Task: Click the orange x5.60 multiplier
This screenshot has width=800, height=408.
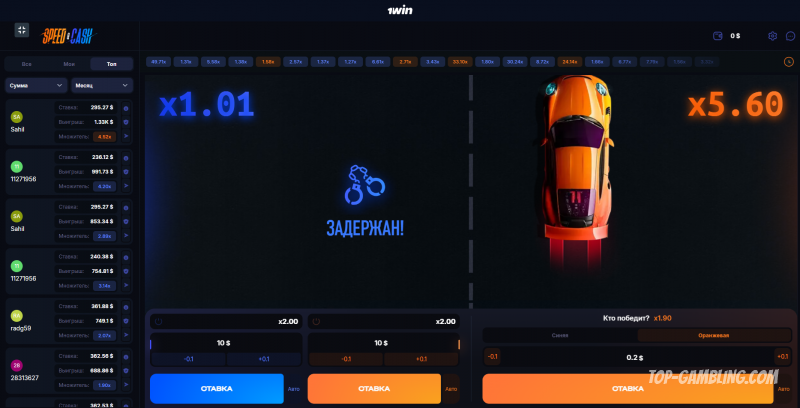Action: point(735,106)
